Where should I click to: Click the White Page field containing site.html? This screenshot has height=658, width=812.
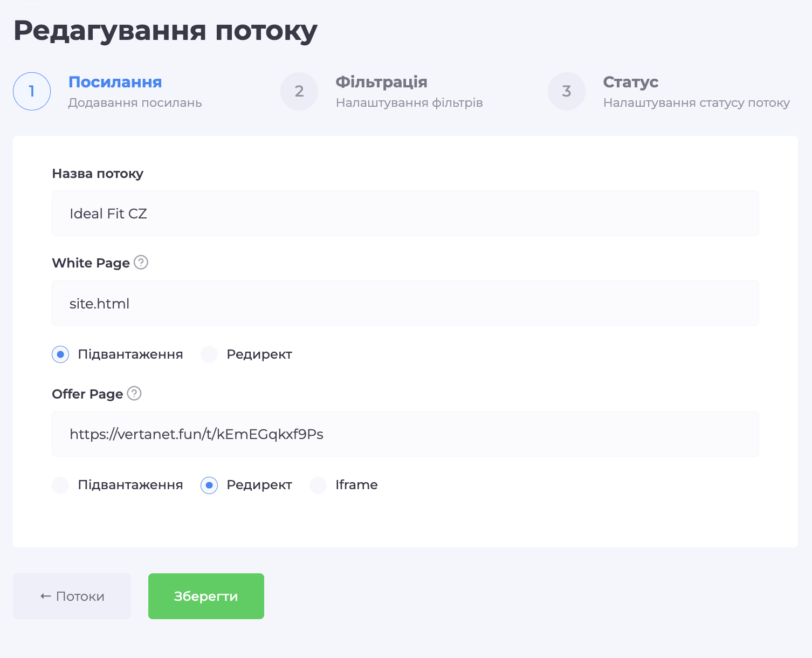405,303
